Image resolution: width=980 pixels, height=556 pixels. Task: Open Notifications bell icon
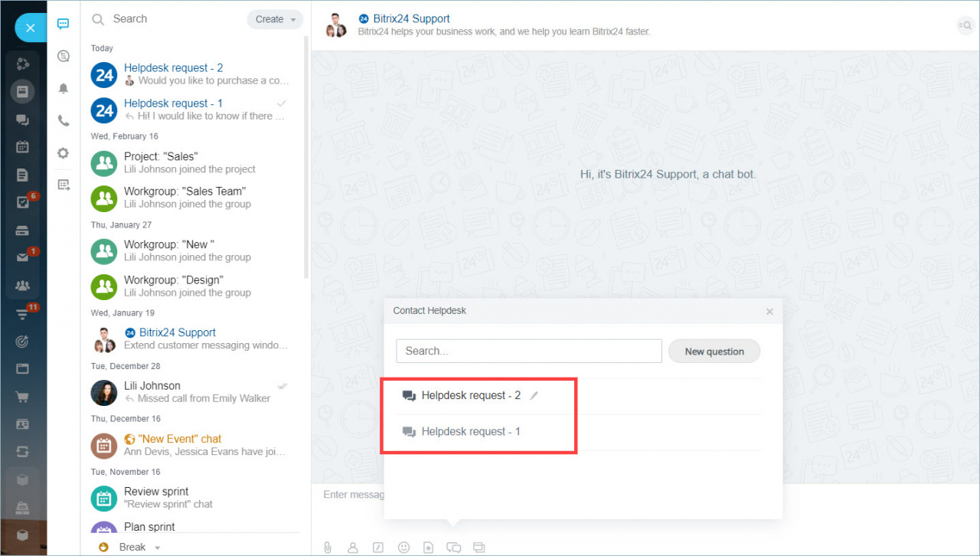[x=63, y=89]
